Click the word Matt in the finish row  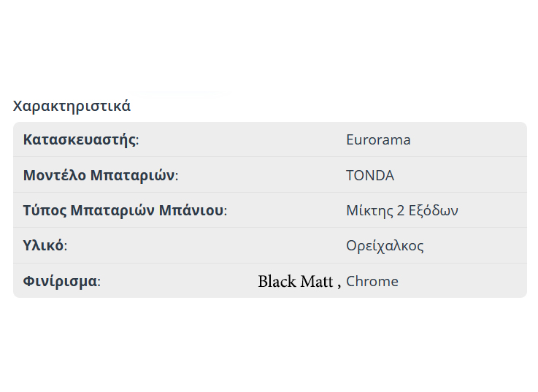(x=316, y=282)
